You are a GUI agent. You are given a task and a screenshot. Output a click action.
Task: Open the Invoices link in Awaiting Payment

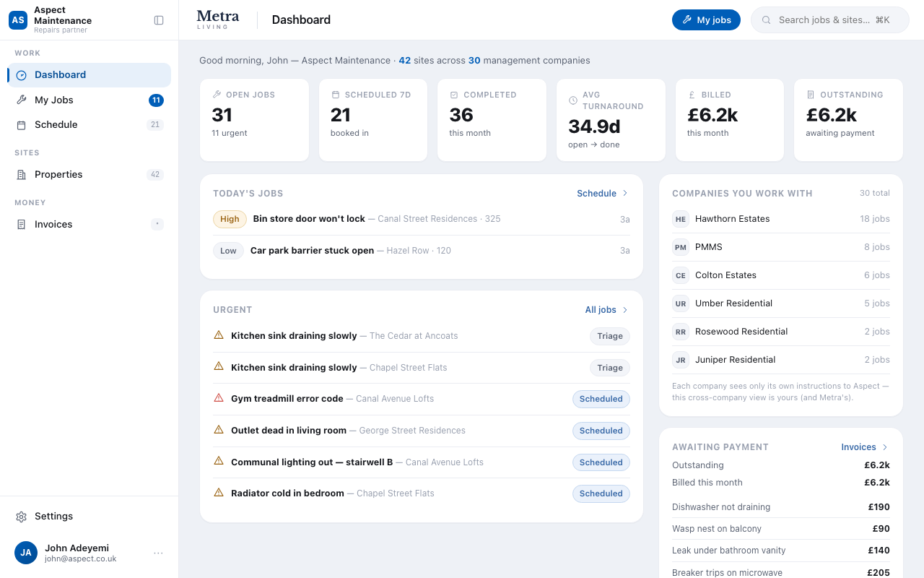point(858,447)
